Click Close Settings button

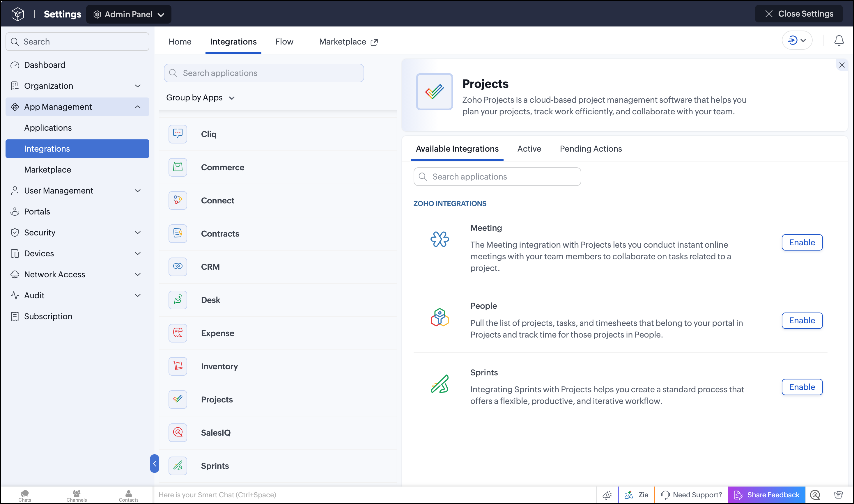coord(799,14)
